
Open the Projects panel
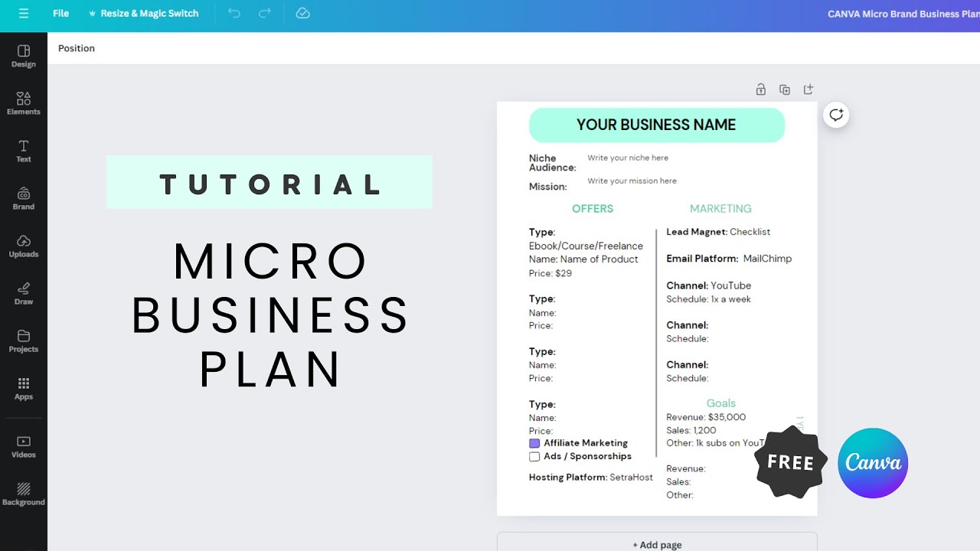[x=24, y=341]
